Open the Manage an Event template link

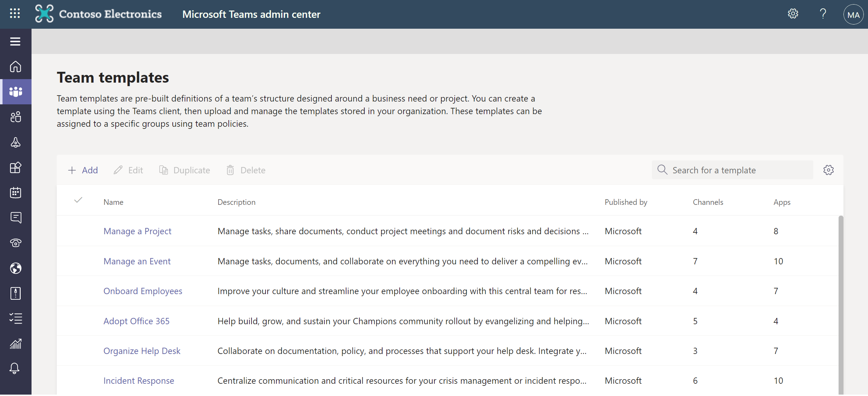(x=137, y=260)
